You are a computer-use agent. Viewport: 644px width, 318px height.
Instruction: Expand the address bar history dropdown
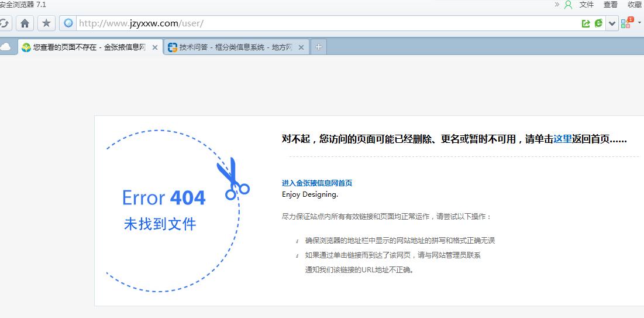point(612,23)
